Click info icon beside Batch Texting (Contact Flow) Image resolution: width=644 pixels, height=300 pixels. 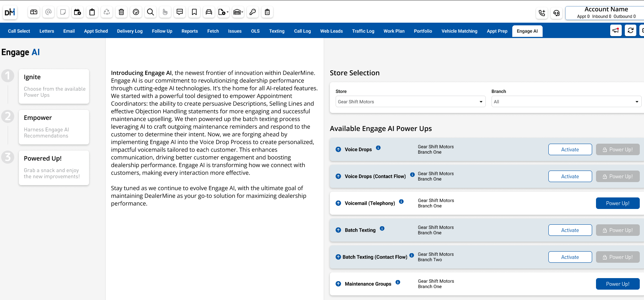coord(412,255)
